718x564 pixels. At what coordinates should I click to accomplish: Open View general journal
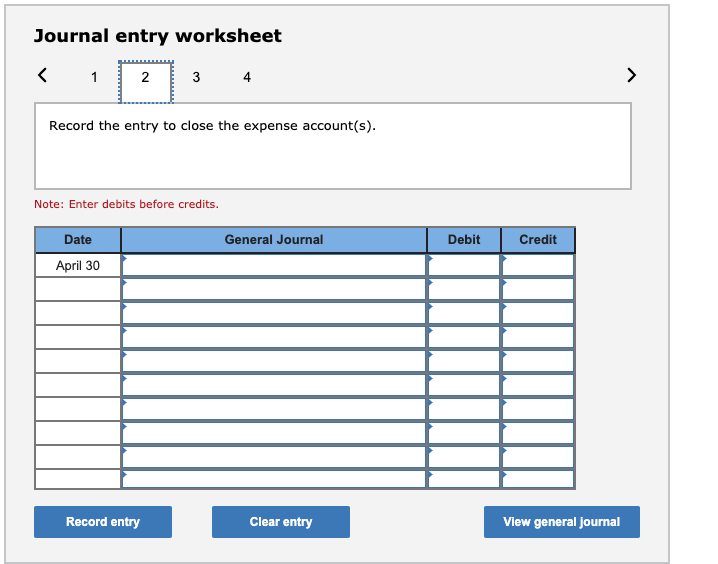pos(562,522)
